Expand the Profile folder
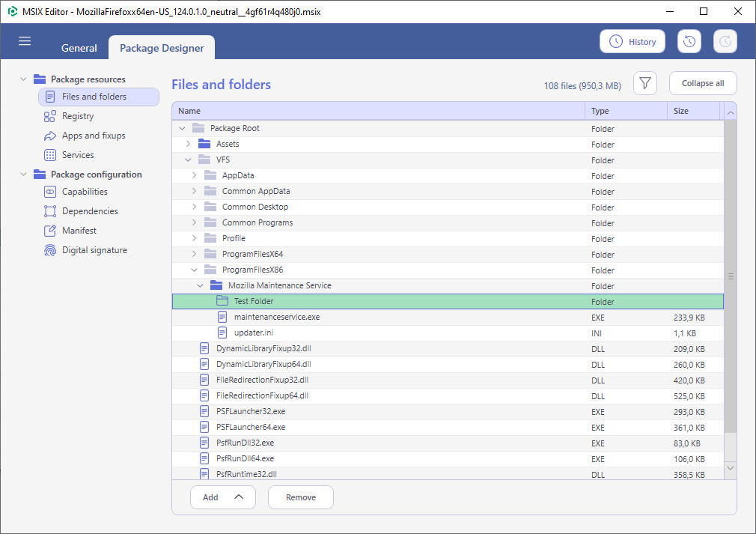This screenshot has width=756, height=534. (195, 238)
